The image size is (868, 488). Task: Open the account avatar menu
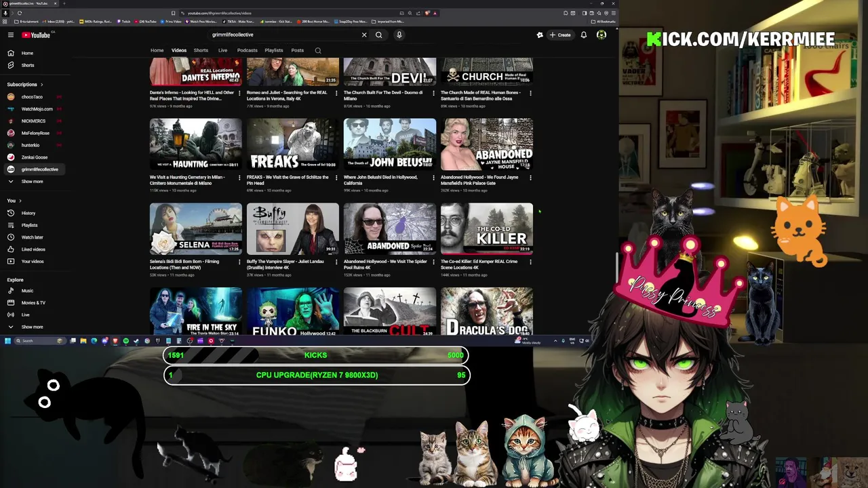(601, 35)
